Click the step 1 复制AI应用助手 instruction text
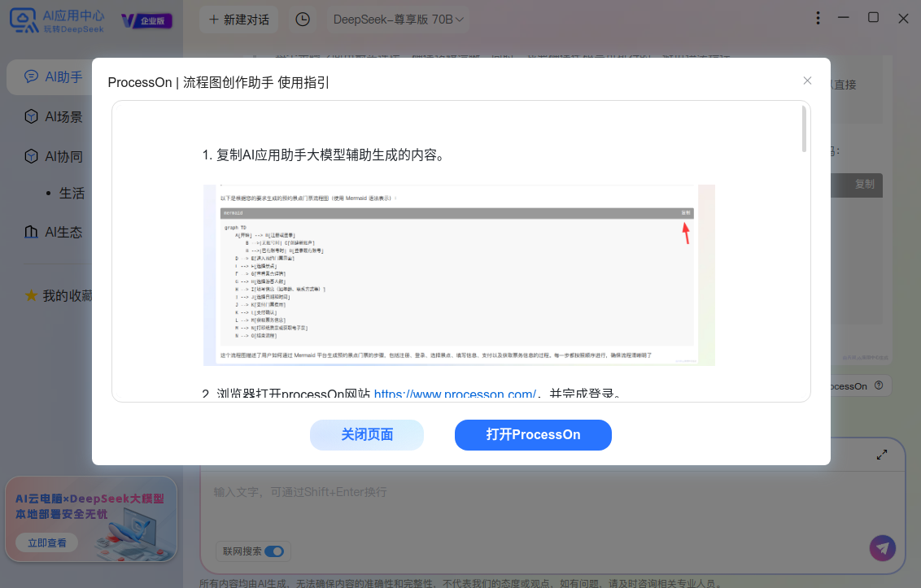Viewport: 921px width, 588px height. tap(325, 155)
